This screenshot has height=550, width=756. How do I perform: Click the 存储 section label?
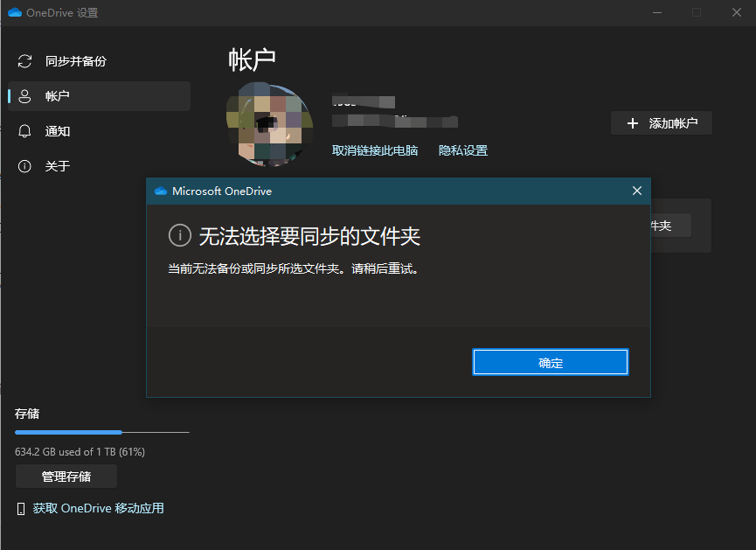(x=27, y=414)
